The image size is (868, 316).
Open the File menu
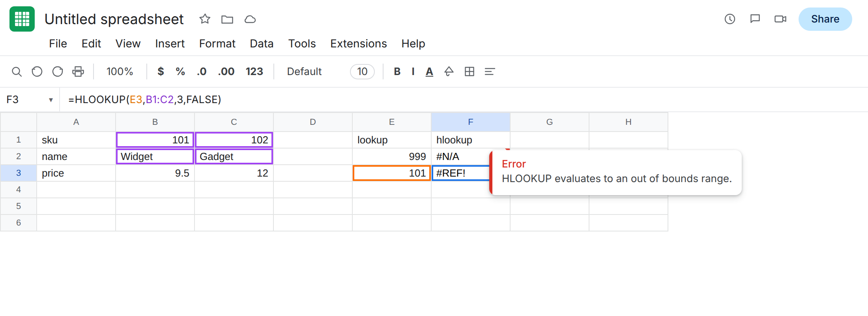point(58,43)
